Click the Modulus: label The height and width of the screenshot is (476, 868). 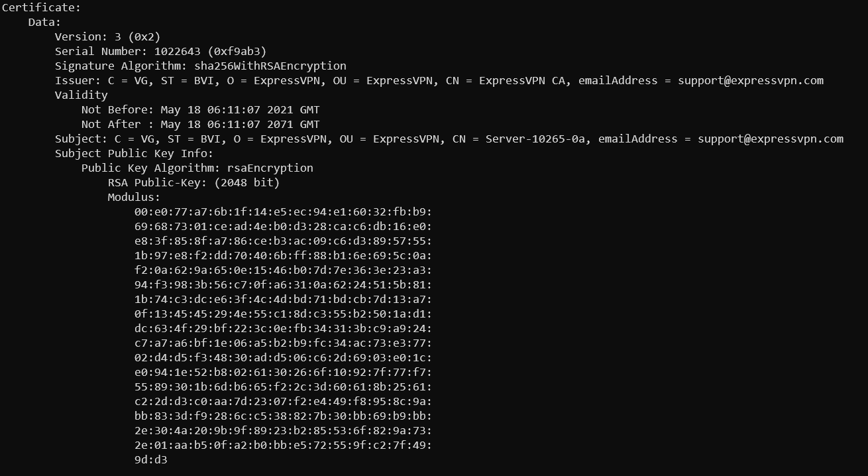click(134, 197)
